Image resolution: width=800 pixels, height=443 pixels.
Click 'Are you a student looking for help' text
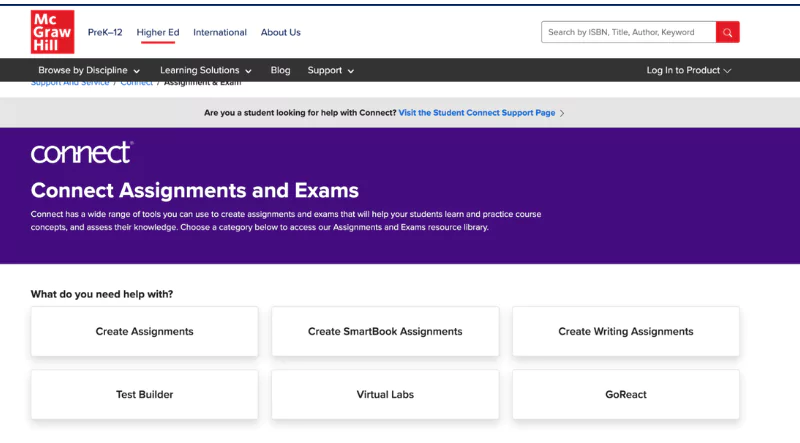click(x=300, y=113)
